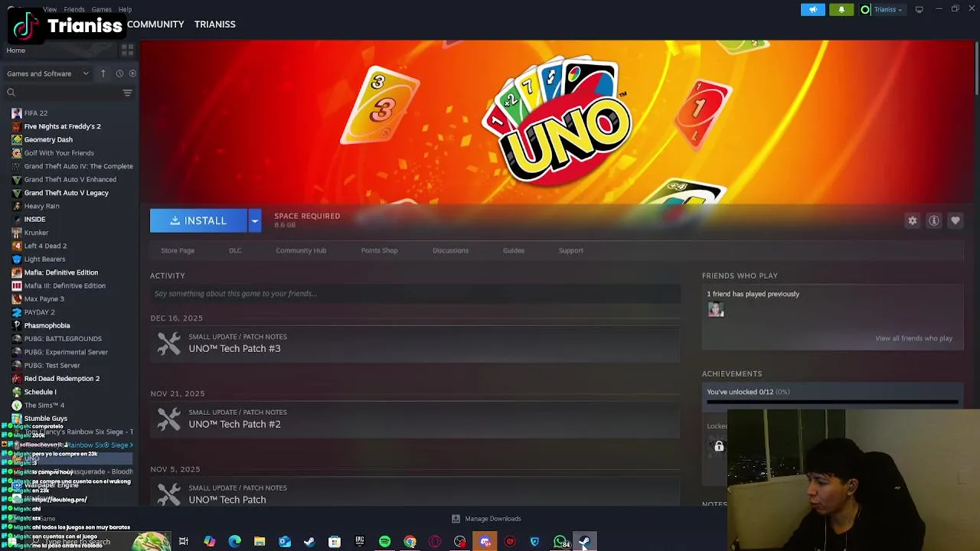Open Opera browser taskbar icon

(x=435, y=542)
